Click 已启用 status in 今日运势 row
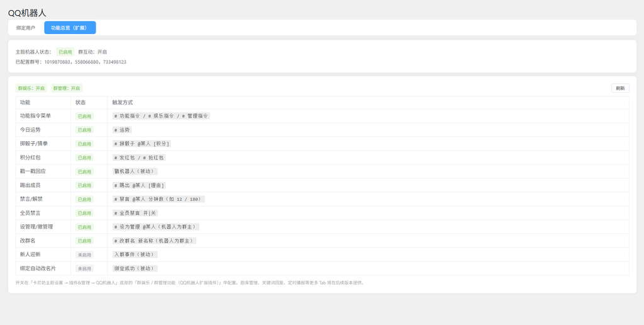 pyautogui.click(x=84, y=130)
